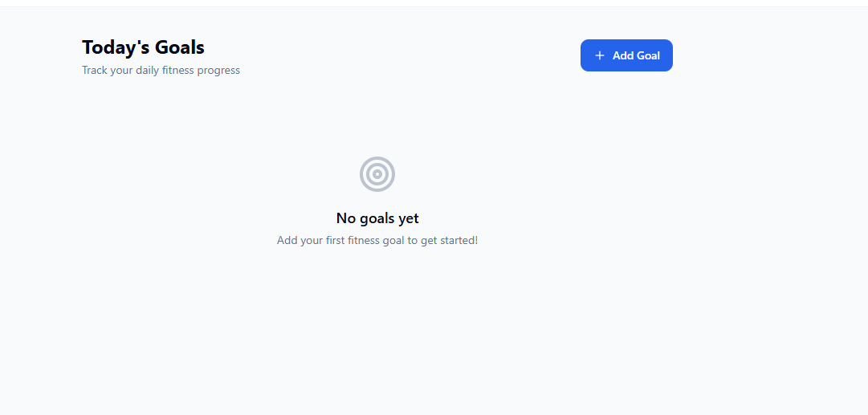
Task: Click the word "progress" in the subtitle
Action: (x=218, y=70)
